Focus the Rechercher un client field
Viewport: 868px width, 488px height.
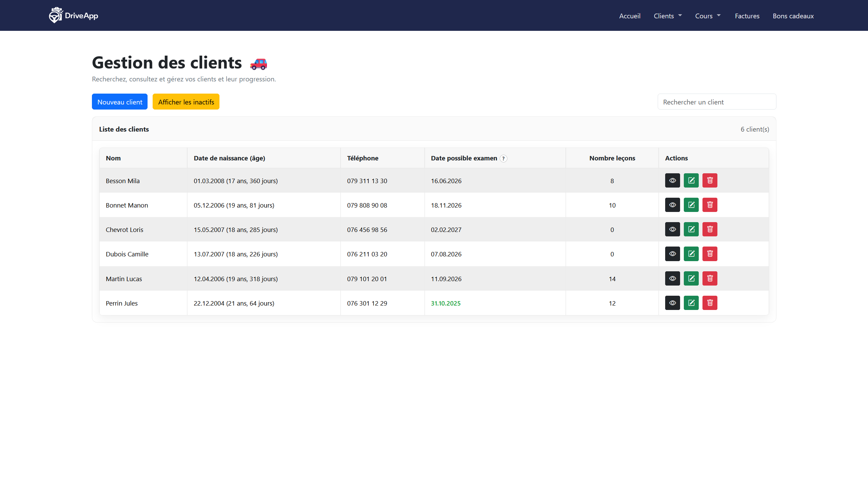pyautogui.click(x=716, y=102)
